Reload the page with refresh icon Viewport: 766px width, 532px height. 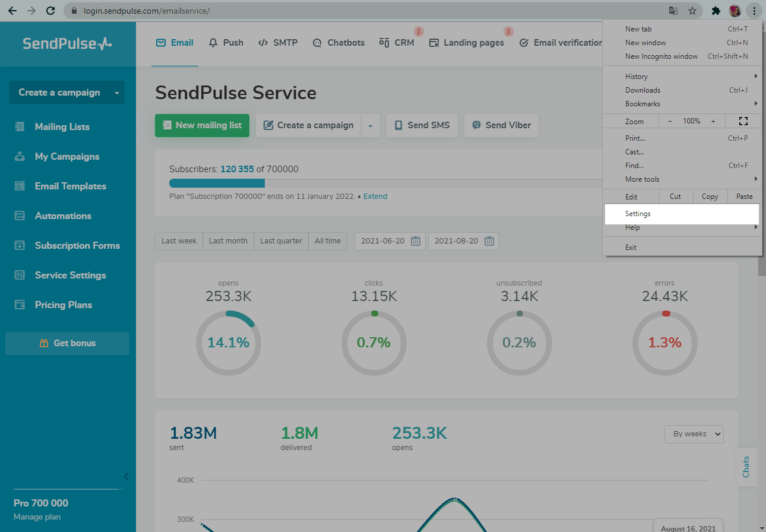pos(50,11)
